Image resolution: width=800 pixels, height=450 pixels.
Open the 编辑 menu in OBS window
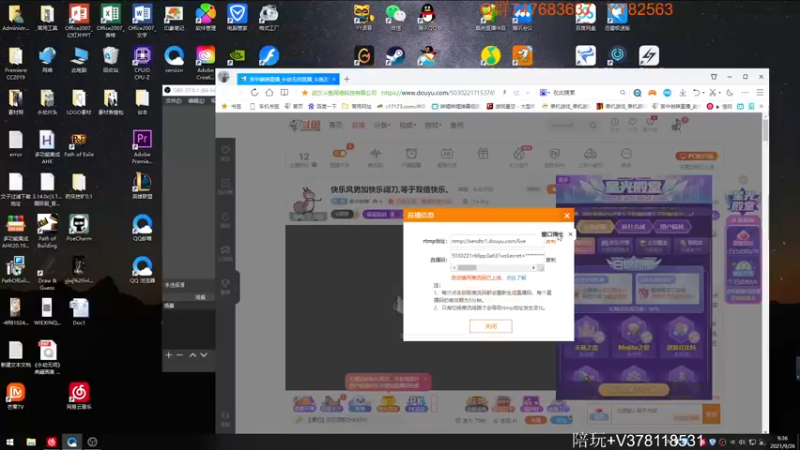[x=196, y=101]
